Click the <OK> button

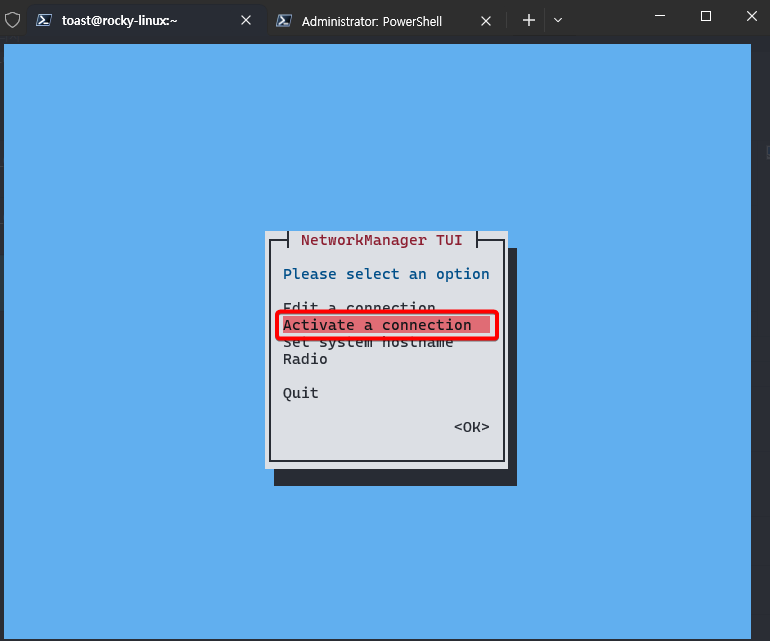click(x=471, y=427)
